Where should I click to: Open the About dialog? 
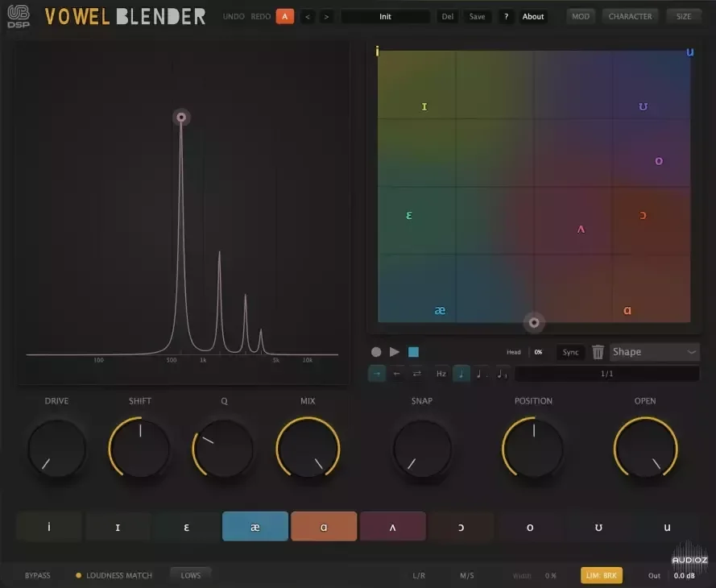coord(533,16)
